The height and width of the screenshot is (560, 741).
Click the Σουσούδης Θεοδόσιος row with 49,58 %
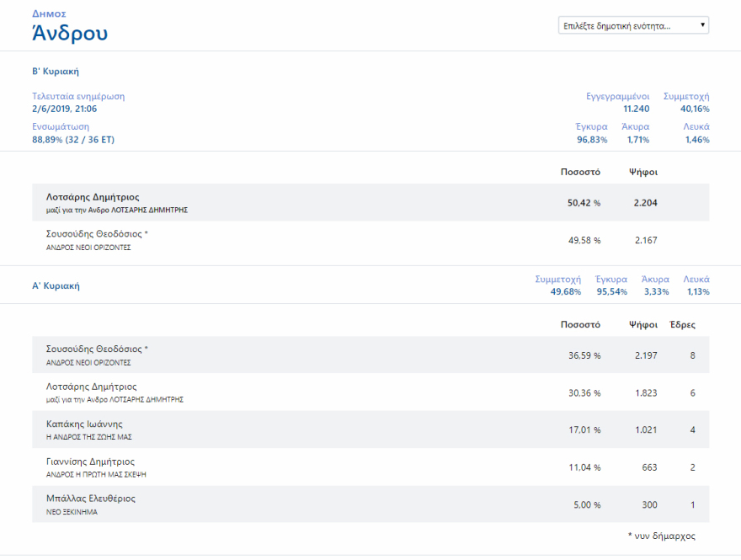pos(370,240)
